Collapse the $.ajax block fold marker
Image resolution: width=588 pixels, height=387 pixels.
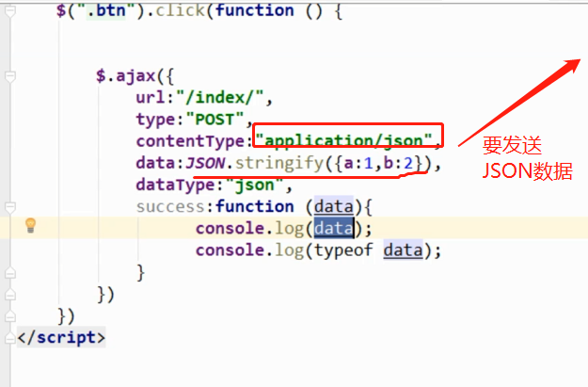point(10,76)
